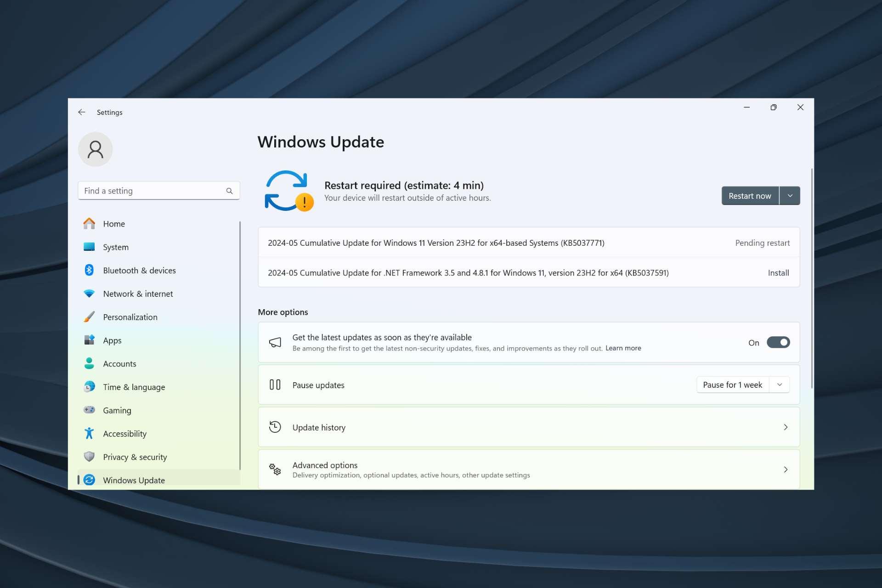This screenshot has width=882, height=588.
Task: Click the Gaming controller icon
Action: coord(89,410)
